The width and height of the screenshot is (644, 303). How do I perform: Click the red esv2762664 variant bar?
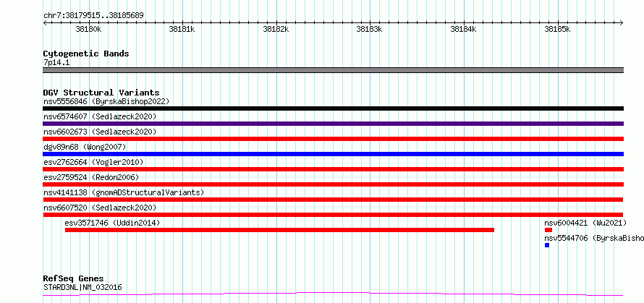(333, 169)
